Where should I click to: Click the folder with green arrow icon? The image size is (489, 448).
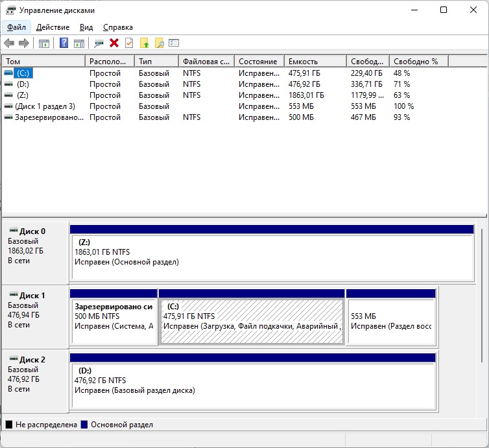pyautogui.click(x=145, y=43)
